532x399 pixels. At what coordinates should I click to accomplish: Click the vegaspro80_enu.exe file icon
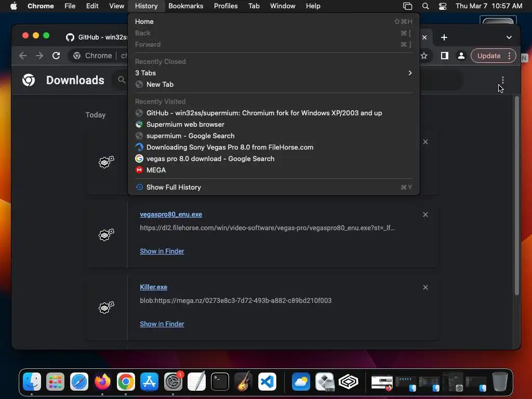click(106, 234)
